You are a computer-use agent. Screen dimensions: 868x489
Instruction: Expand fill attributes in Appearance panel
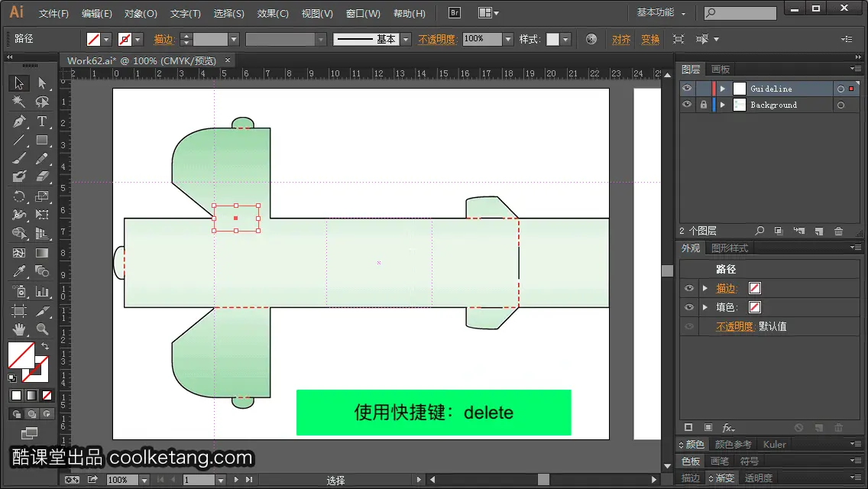(x=705, y=307)
